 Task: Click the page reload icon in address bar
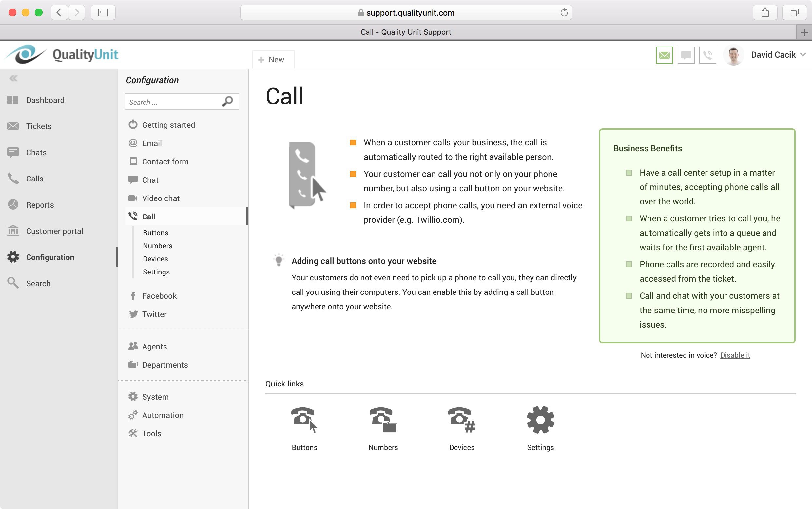pyautogui.click(x=564, y=13)
